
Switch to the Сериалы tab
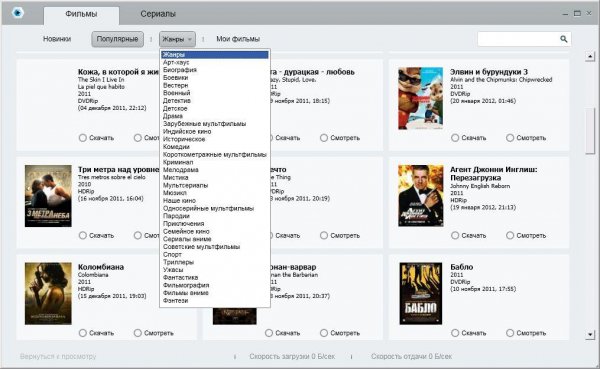pos(158,14)
